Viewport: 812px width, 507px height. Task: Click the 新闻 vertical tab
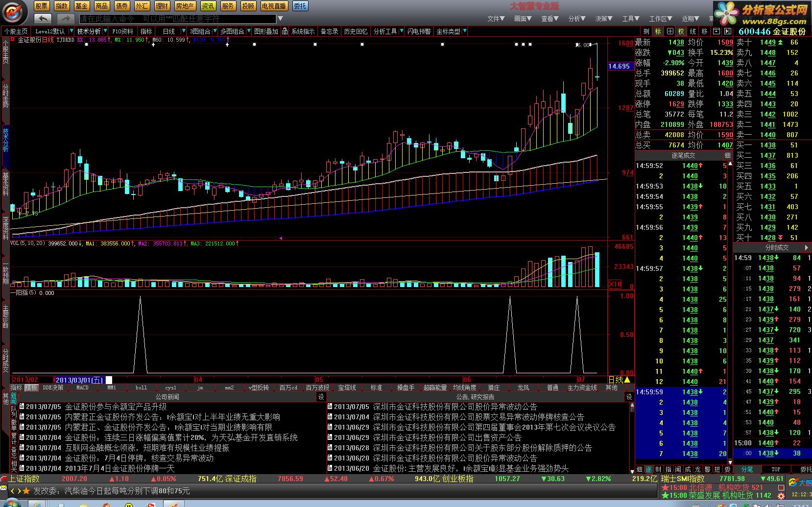tap(13, 398)
